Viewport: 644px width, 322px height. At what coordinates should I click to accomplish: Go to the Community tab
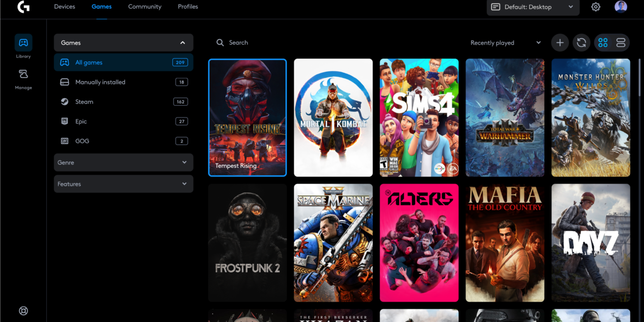(x=145, y=7)
